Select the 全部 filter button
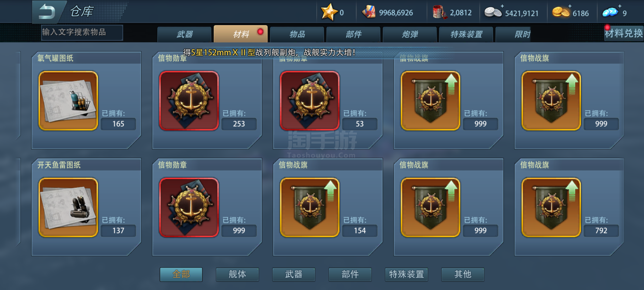This screenshot has height=290, width=644. tap(181, 274)
